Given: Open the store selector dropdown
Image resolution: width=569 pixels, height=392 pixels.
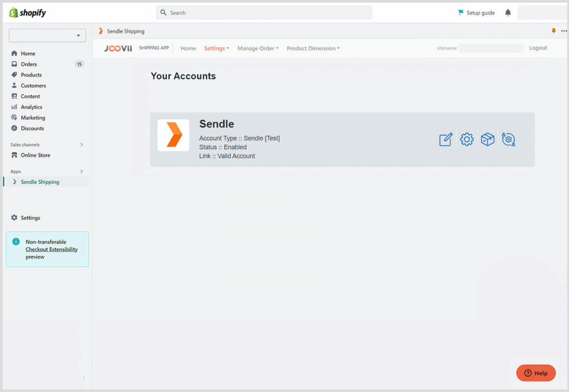Looking at the screenshot, I should coord(48,36).
